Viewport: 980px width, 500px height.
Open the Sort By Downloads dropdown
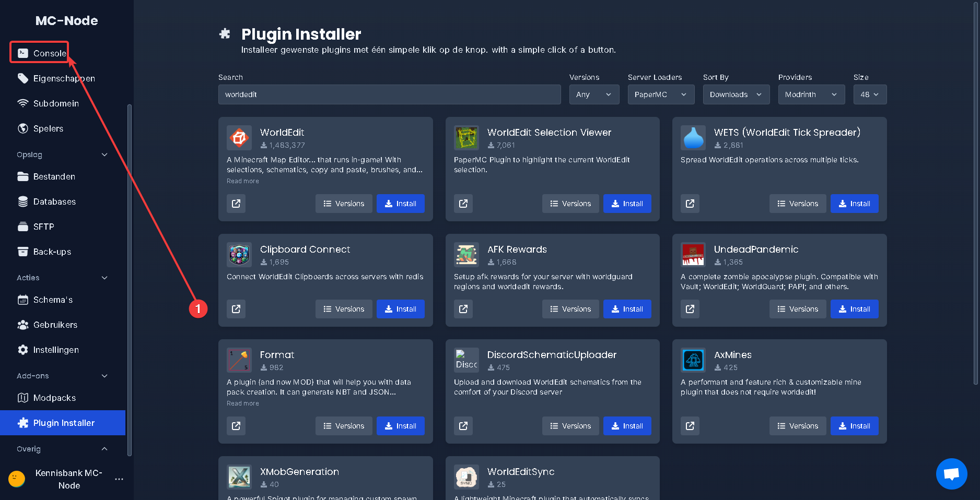click(736, 94)
